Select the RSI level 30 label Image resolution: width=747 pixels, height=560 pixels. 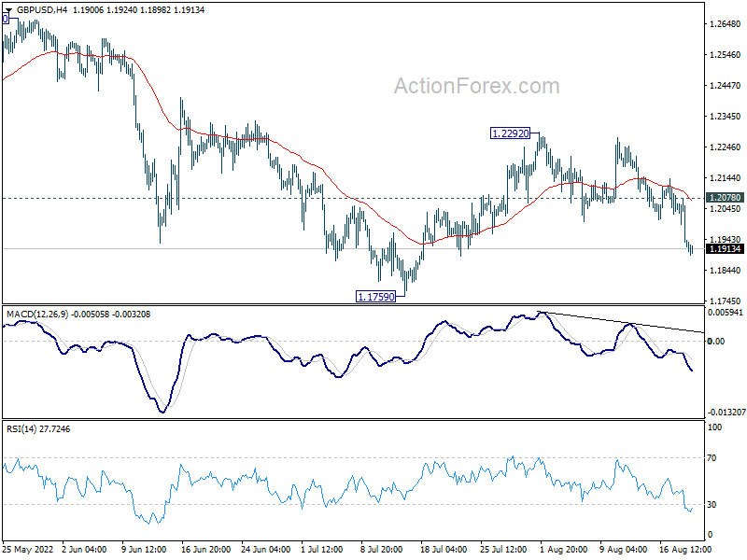point(712,505)
